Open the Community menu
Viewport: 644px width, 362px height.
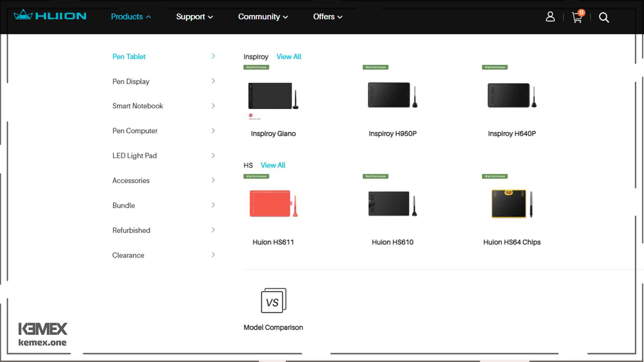[263, 17]
